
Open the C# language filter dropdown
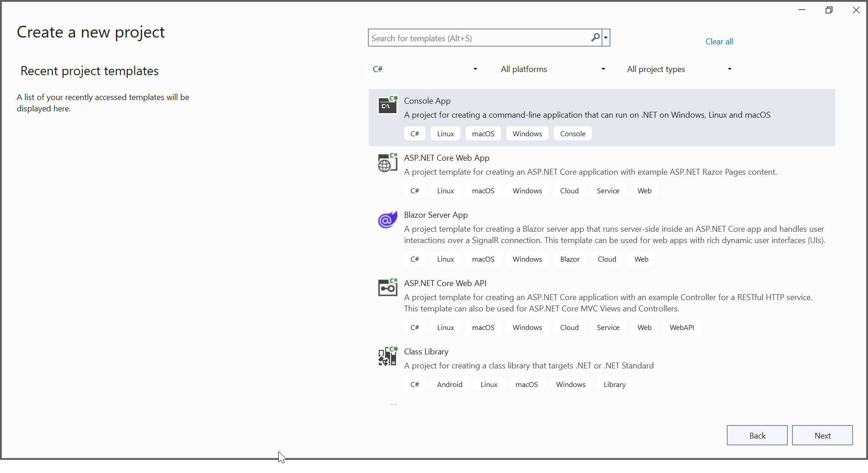point(425,69)
